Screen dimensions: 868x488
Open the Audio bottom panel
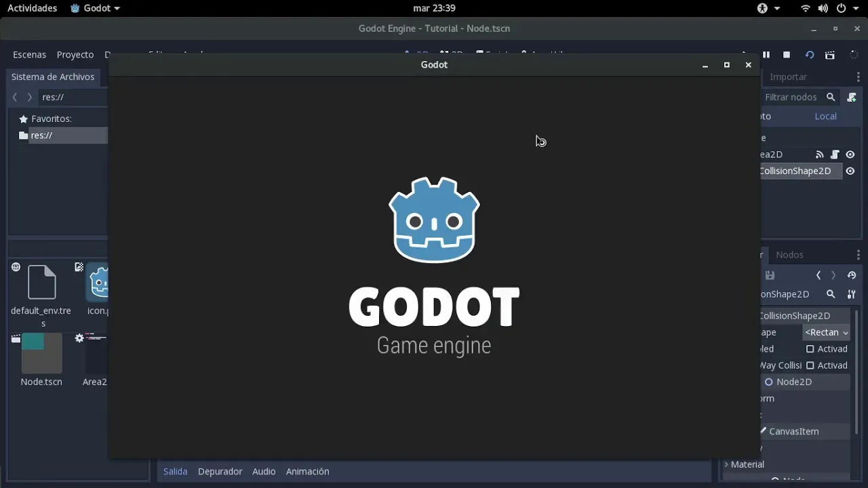[x=264, y=472]
